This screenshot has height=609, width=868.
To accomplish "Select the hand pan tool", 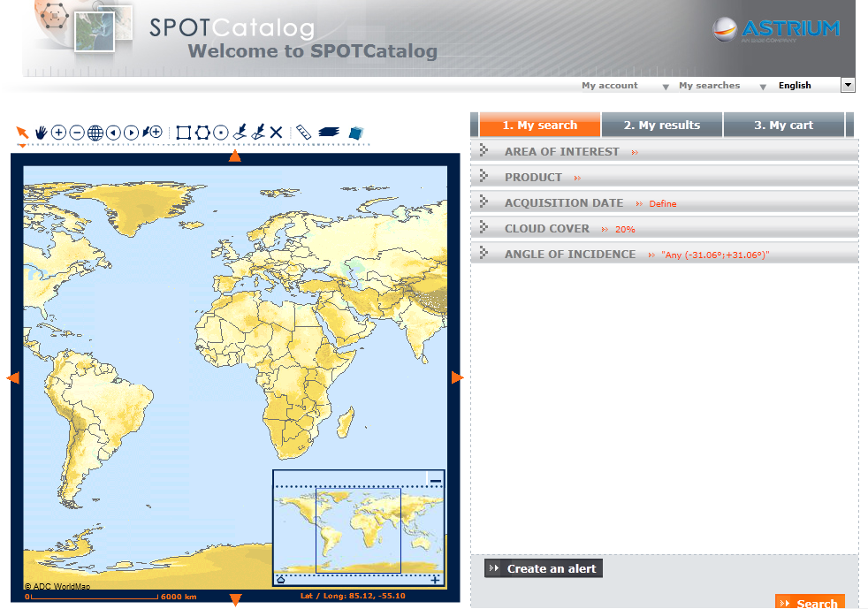I will click(41, 133).
